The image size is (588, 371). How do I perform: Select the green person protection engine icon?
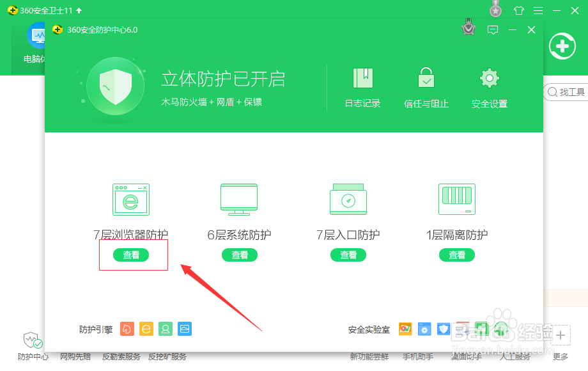click(x=166, y=329)
